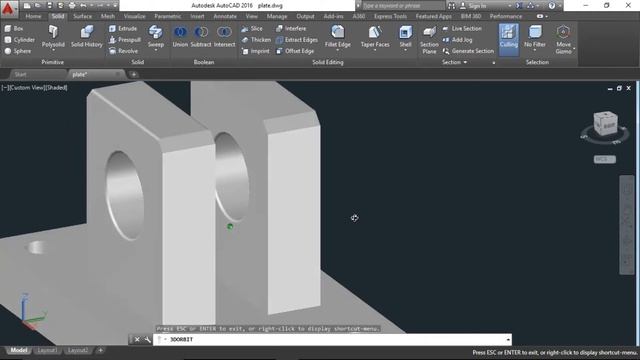Select the Cylinder primitive tool
640x360 pixels.
(x=19, y=40)
